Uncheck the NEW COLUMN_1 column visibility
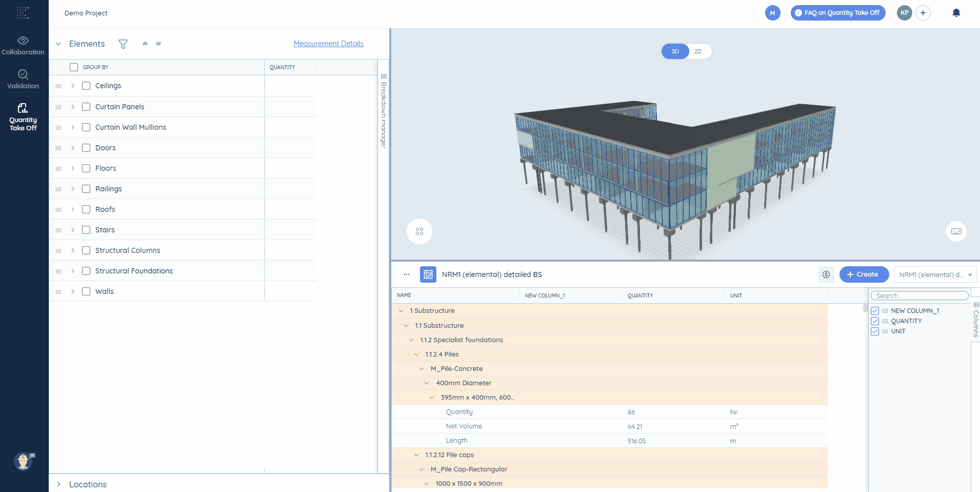Viewport: 980px width, 492px height. [x=875, y=311]
